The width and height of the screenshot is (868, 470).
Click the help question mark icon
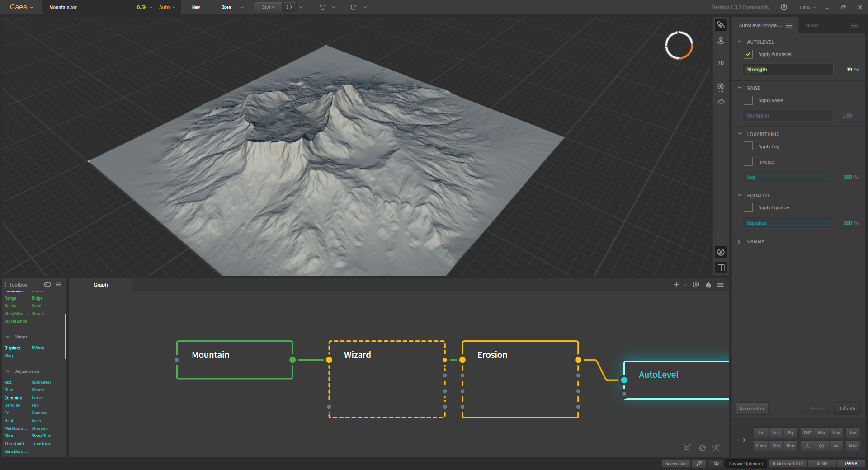pos(784,7)
